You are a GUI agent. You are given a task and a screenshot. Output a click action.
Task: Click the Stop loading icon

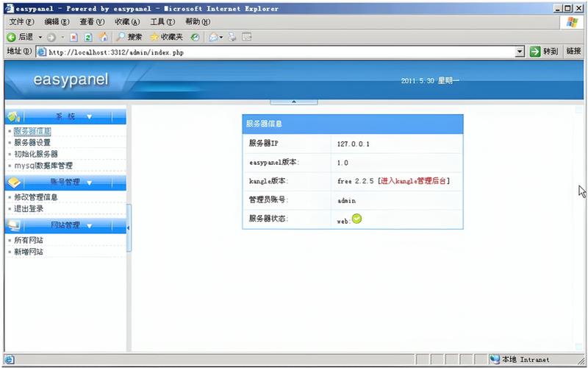(x=74, y=38)
